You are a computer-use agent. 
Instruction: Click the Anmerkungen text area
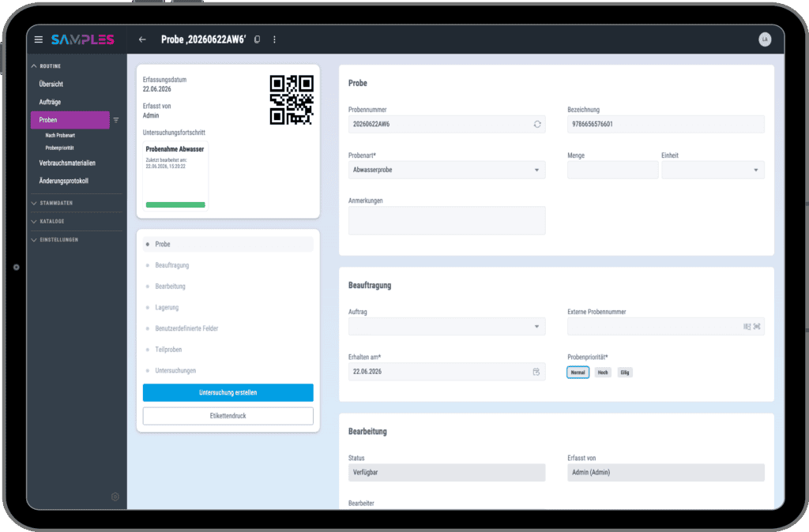click(x=447, y=221)
